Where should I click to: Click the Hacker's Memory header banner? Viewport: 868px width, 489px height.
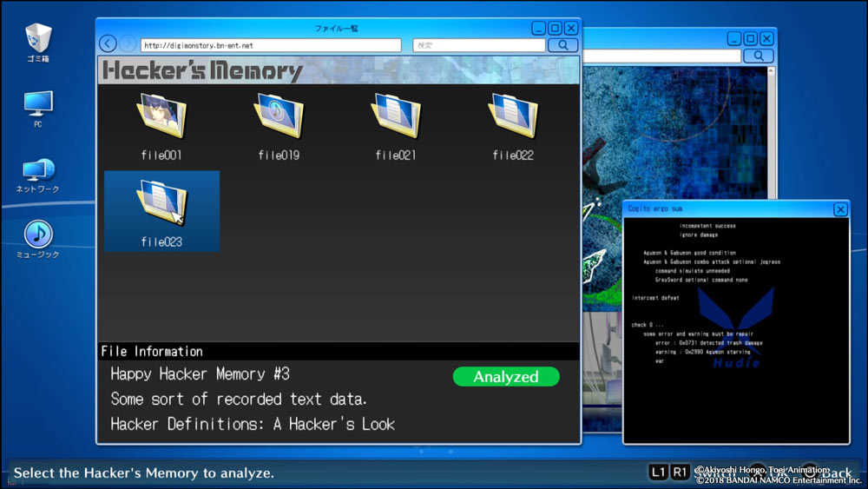(202, 70)
